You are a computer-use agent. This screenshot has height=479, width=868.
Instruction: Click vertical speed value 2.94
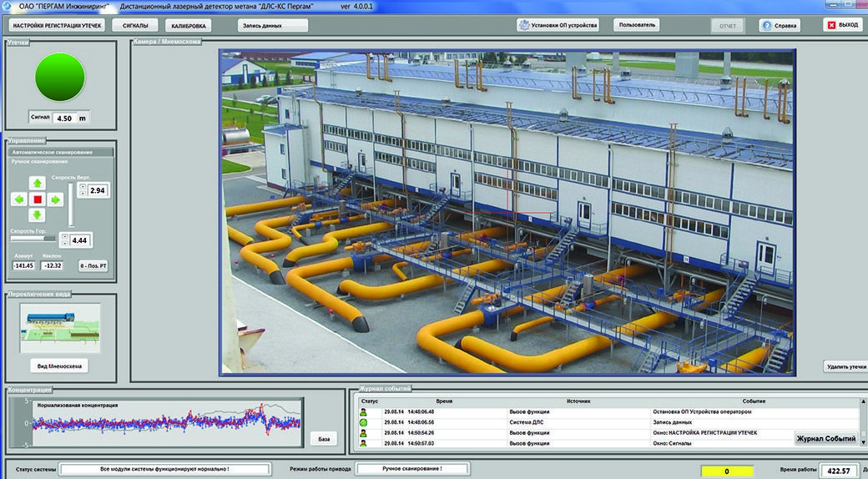[98, 190]
